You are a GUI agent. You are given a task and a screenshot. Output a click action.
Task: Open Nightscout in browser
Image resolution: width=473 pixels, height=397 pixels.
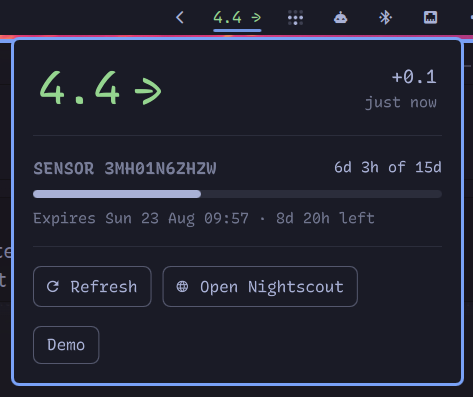(x=260, y=287)
